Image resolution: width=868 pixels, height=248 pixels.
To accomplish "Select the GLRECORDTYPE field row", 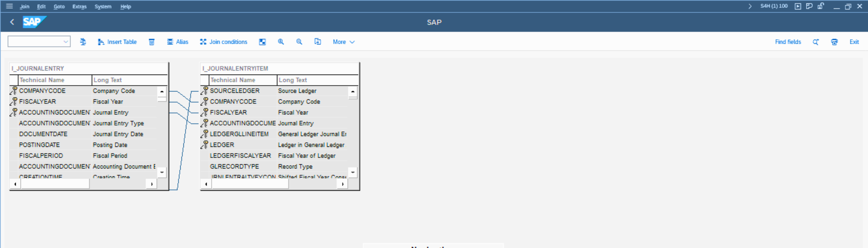I will coord(234,166).
